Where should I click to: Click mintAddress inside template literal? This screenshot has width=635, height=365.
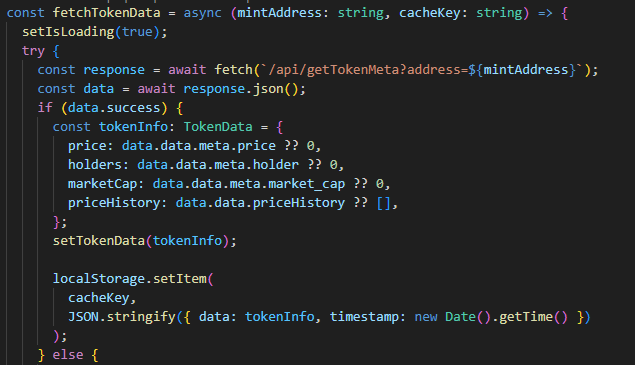point(526,70)
